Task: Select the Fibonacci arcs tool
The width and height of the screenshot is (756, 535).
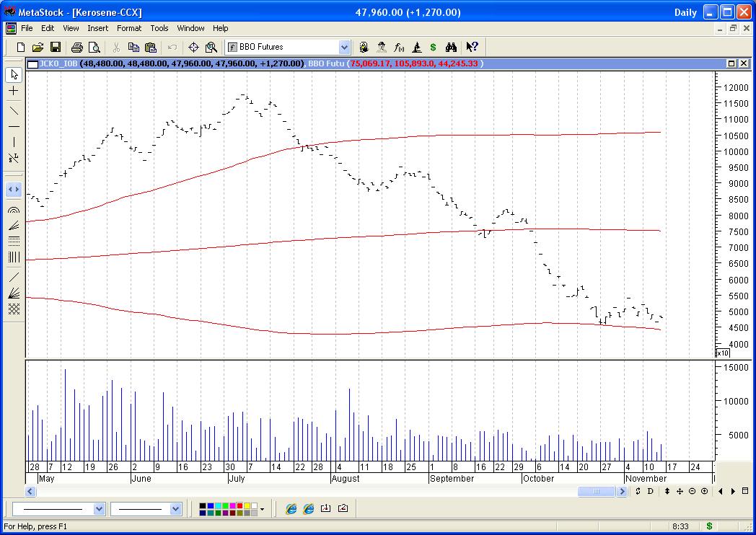Action: pyautogui.click(x=13, y=210)
